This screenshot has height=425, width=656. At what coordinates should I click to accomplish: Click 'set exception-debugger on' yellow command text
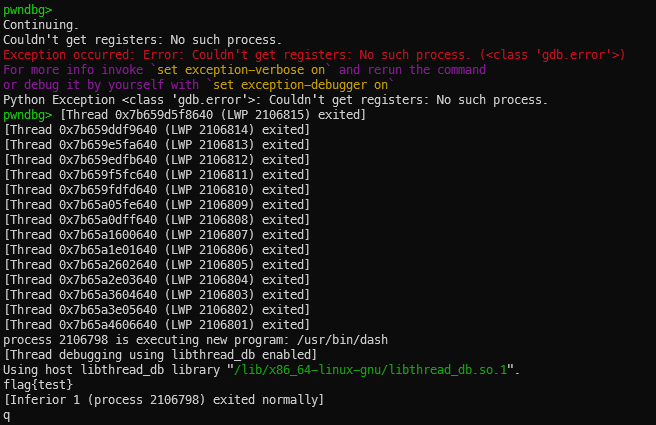click(300, 85)
